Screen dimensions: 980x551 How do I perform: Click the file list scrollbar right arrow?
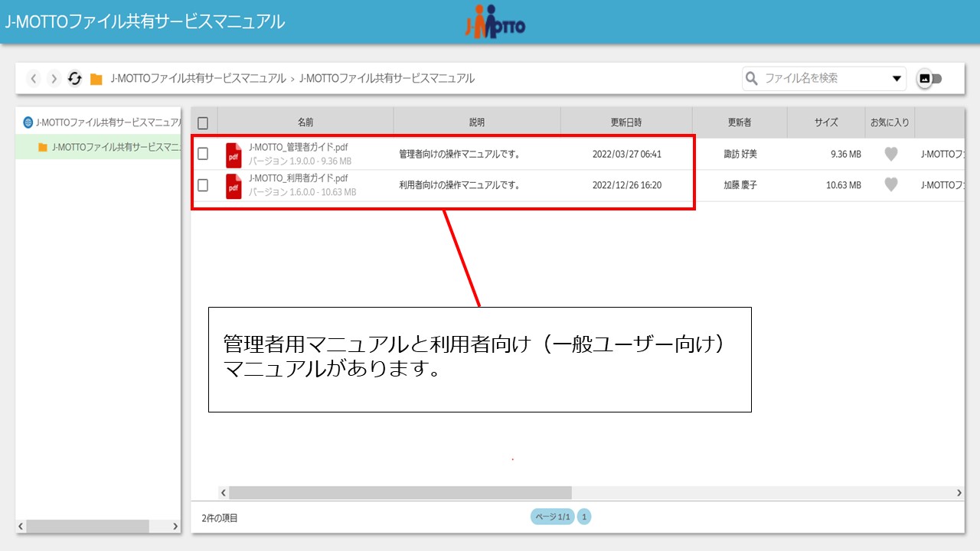959,493
